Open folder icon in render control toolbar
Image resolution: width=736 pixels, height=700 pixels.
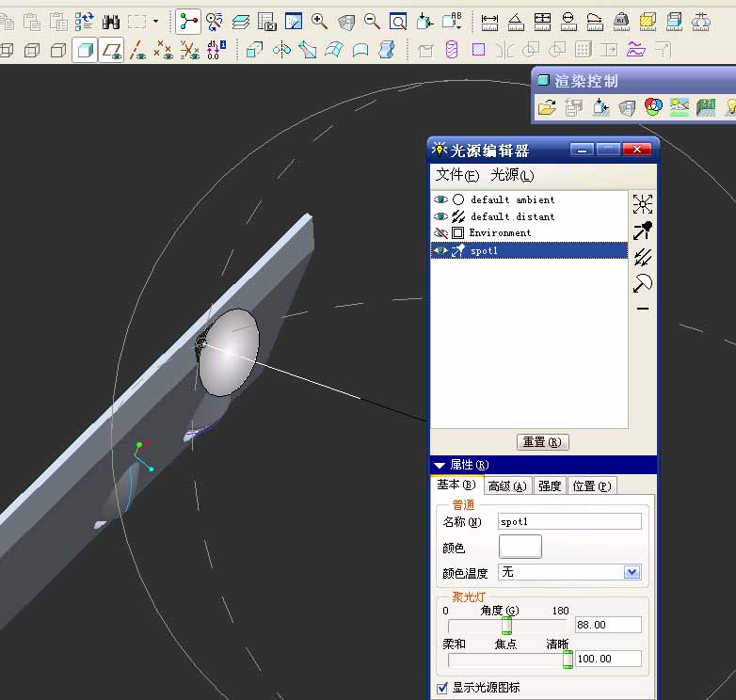point(547,107)
